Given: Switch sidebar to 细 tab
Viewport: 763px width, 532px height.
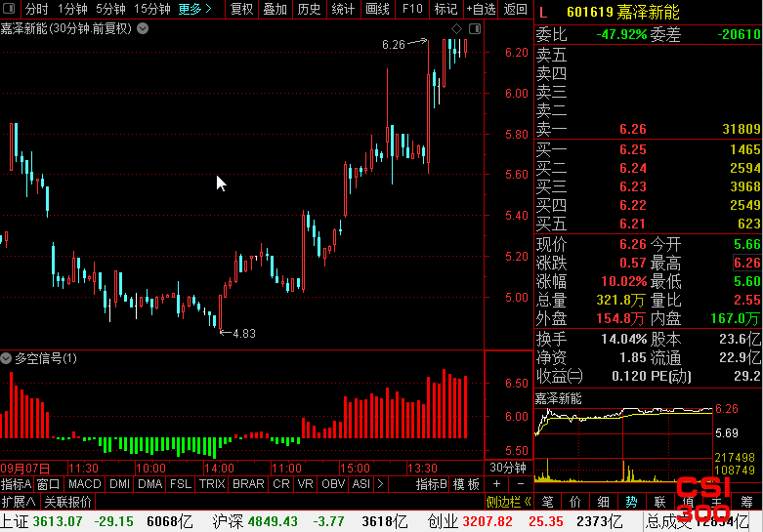Looking at the screenshot, I should pos(604,502).
